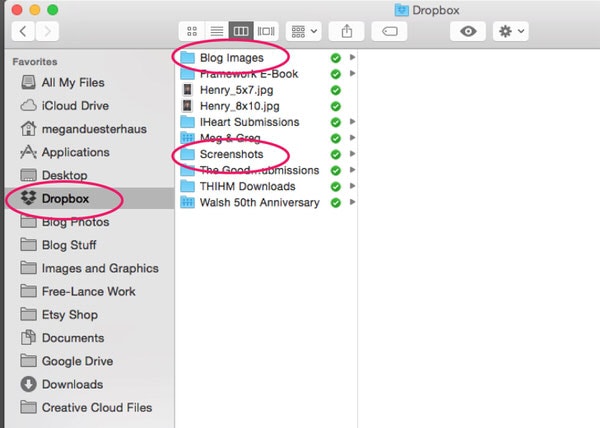Go back with the back arrow
This screenshot has height=428, width=600.
(24, 32)
